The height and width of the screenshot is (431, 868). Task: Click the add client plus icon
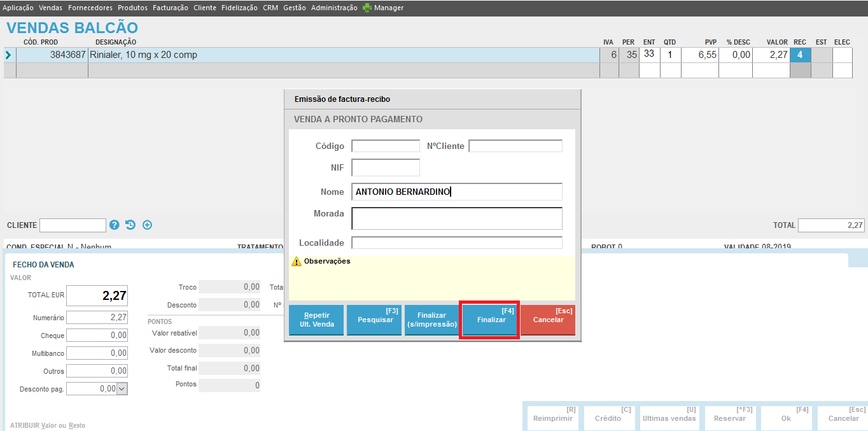tap(147, 225)
